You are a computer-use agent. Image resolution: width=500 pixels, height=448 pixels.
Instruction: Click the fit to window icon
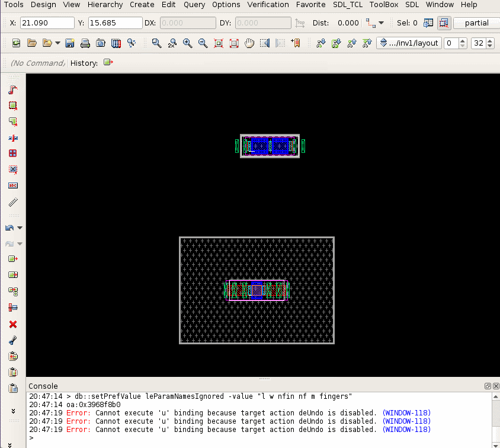point(219,43)
